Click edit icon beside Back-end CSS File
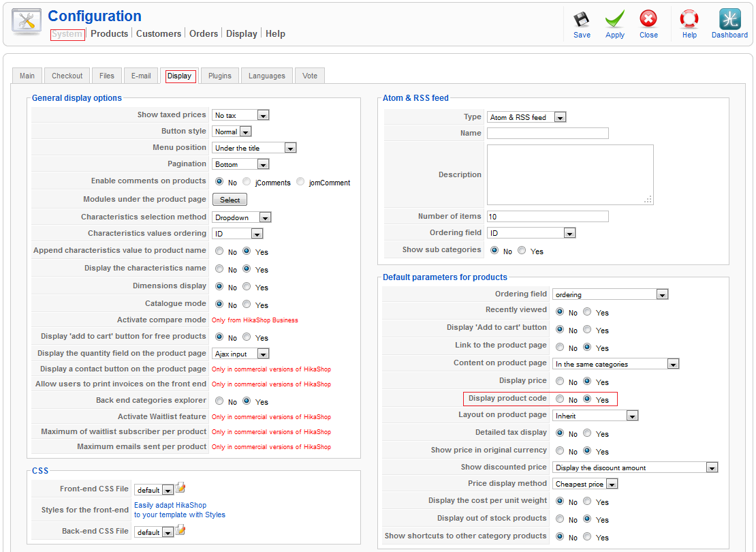This screenshot has width=756, height=552. pos(180,531)
